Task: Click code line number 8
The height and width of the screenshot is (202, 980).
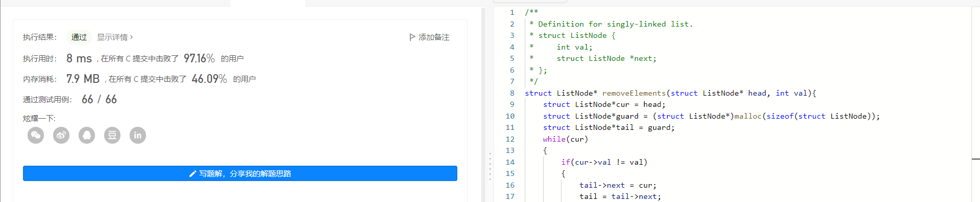Action: (512, 93)
